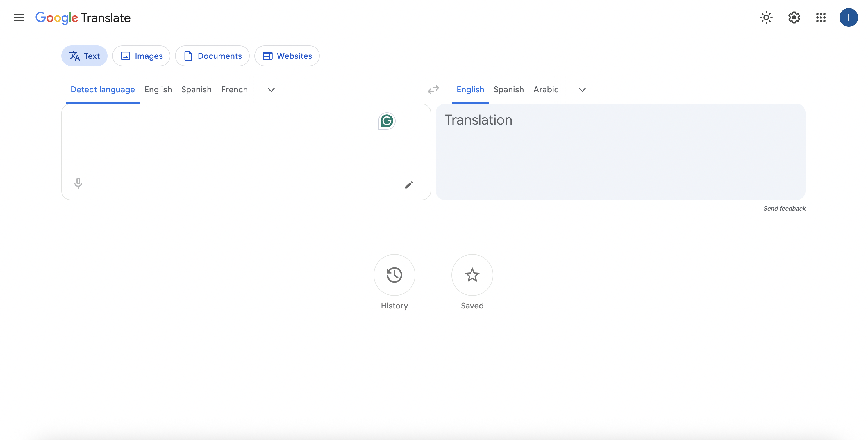Image resolution: width=868 pixels, height=440 pixels.
Task: Open translation History
Action: pos(394,275)
